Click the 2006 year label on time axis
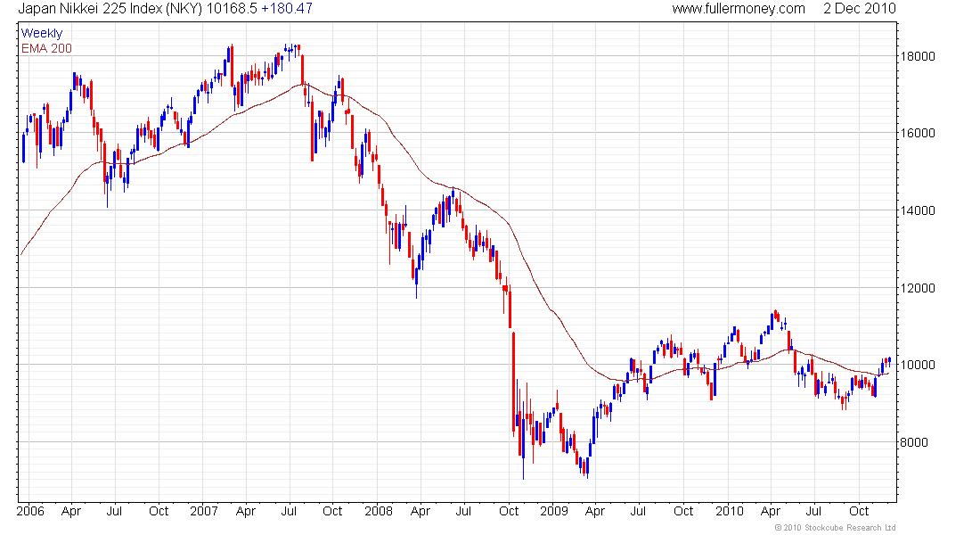 pyautogui.click(x=30, y=511)
